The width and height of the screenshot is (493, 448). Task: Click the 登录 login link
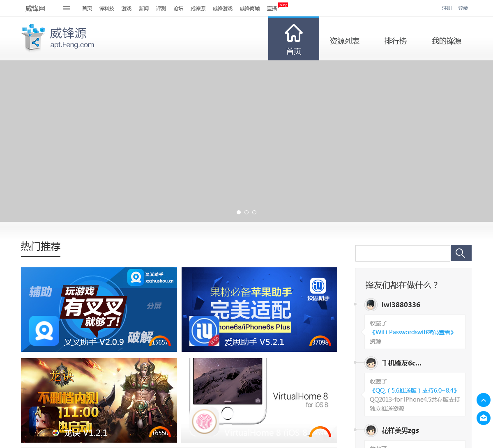click(x=463, y=8)
